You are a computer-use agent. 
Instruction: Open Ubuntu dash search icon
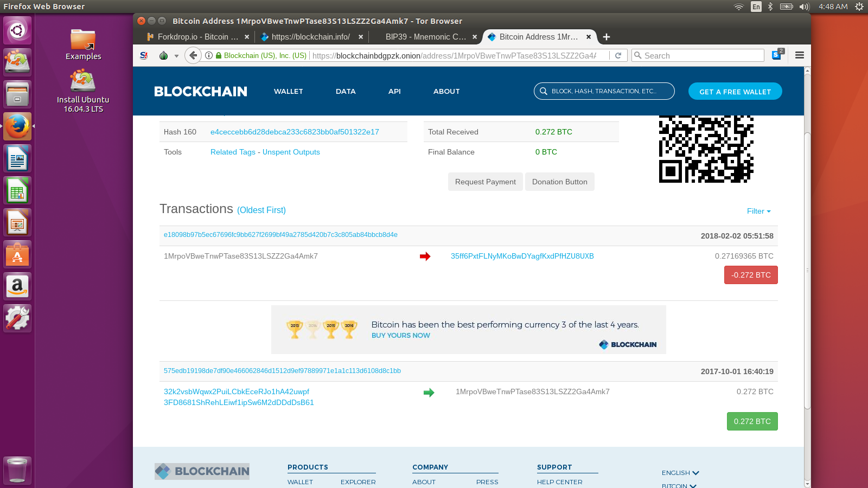17,30
